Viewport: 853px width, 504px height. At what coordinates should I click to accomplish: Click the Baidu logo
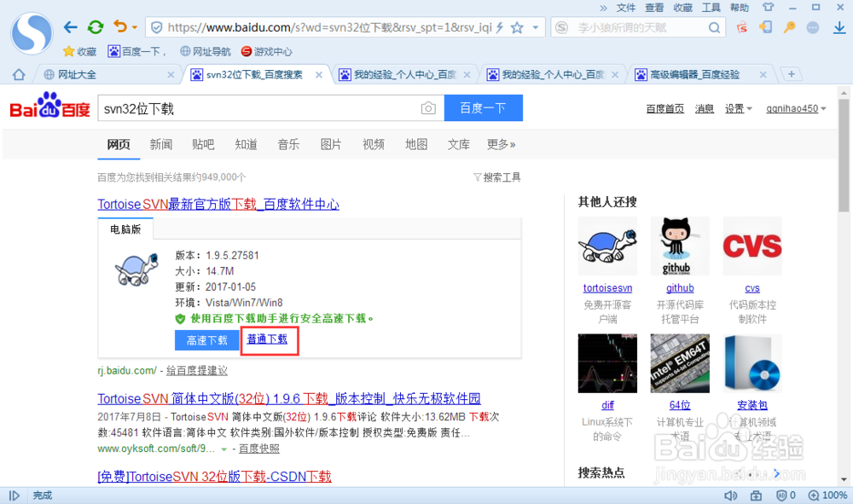(49, 106)
